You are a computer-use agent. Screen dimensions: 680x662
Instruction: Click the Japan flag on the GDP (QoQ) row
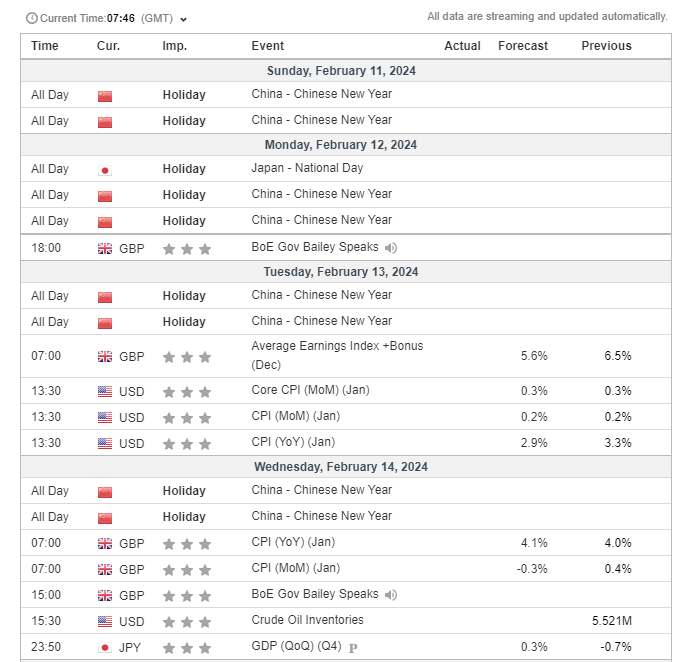(105, 648)
